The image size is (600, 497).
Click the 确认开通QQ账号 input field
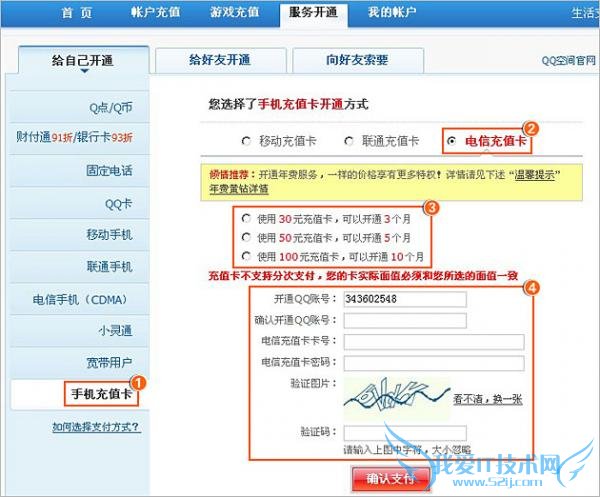click(405, 320)
